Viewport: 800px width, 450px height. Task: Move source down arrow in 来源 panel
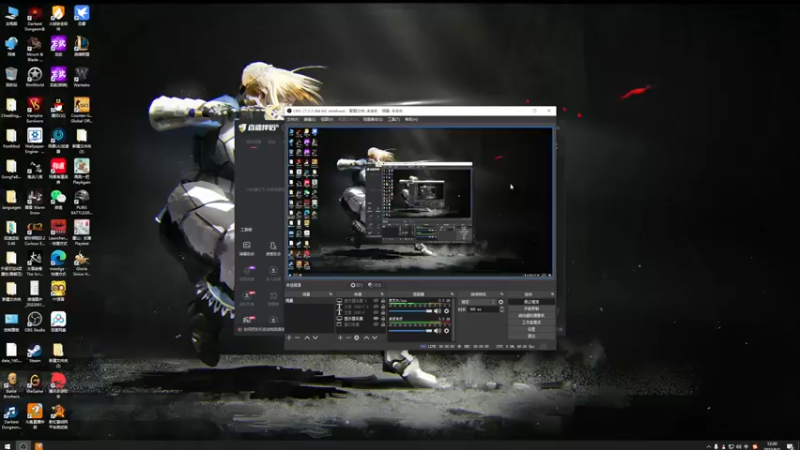pos(374,338)
